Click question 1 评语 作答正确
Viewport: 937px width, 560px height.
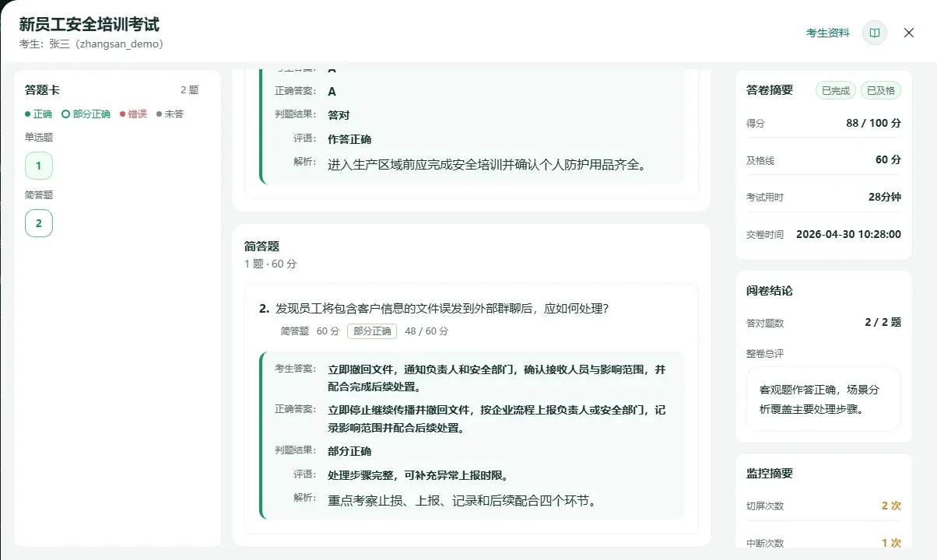tap(349, 139)
